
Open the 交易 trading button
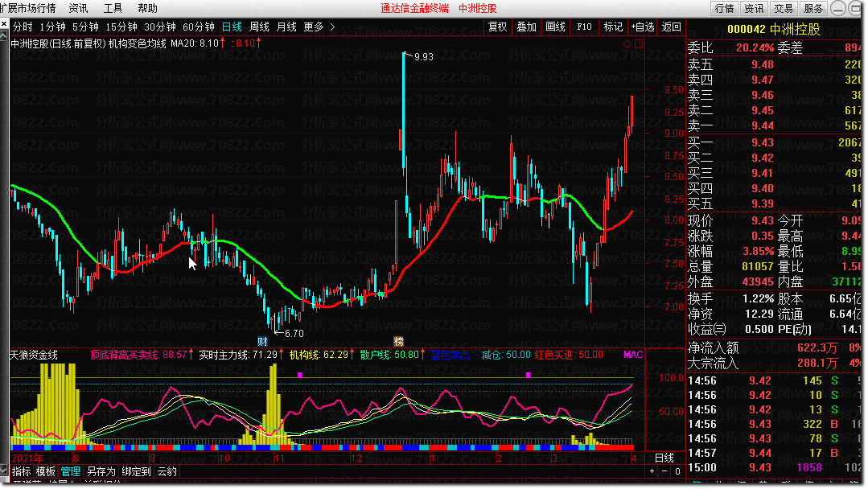(784, 8)
